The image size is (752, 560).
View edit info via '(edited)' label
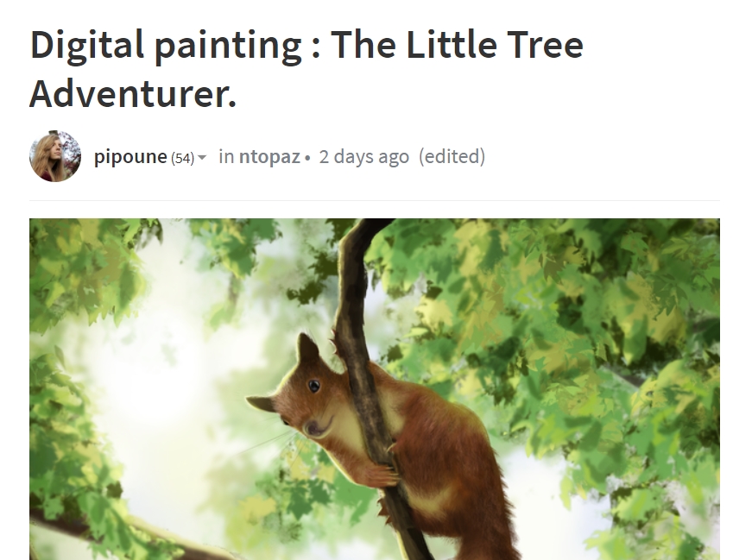(452, 157)
